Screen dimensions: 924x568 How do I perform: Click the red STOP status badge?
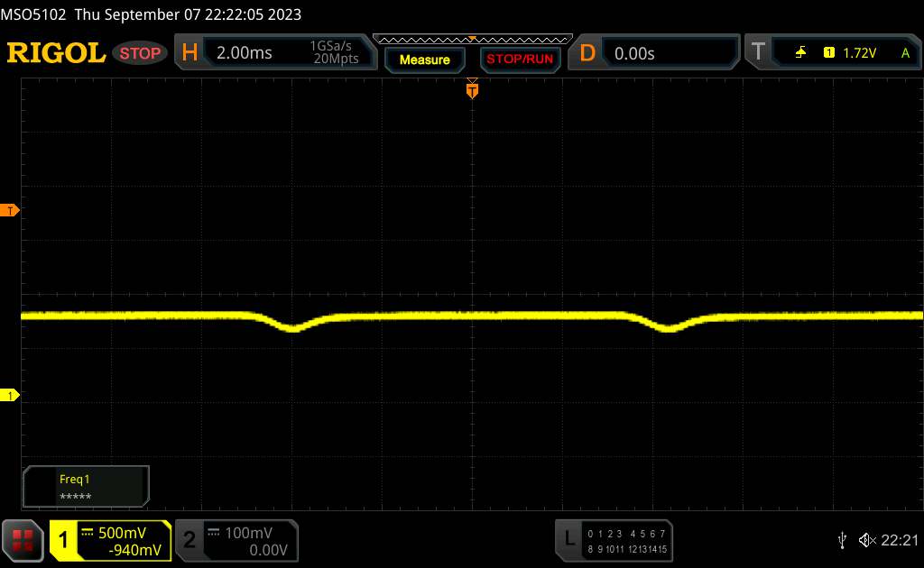click(142, 53)
